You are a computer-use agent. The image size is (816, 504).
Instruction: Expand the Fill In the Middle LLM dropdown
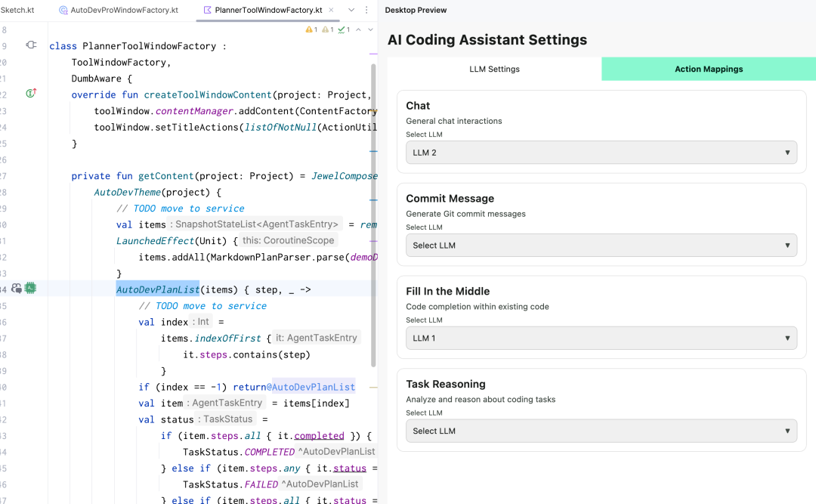point(601,338)
